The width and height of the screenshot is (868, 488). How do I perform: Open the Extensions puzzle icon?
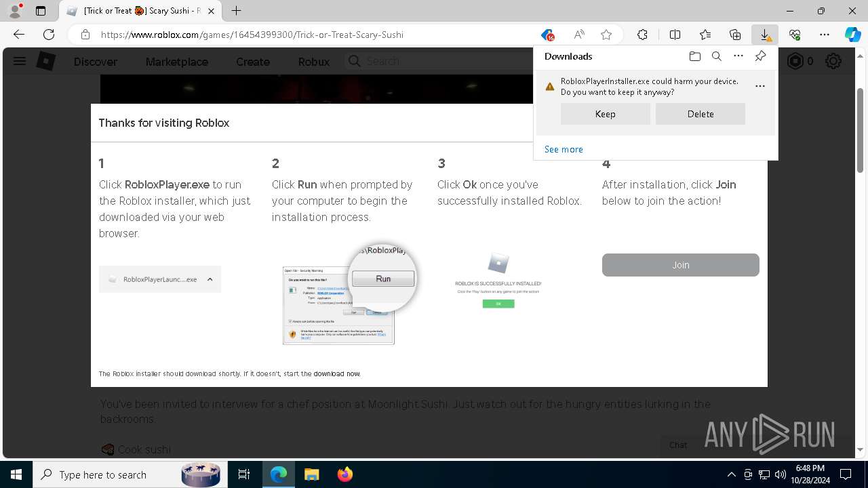[x=642, y=35]
